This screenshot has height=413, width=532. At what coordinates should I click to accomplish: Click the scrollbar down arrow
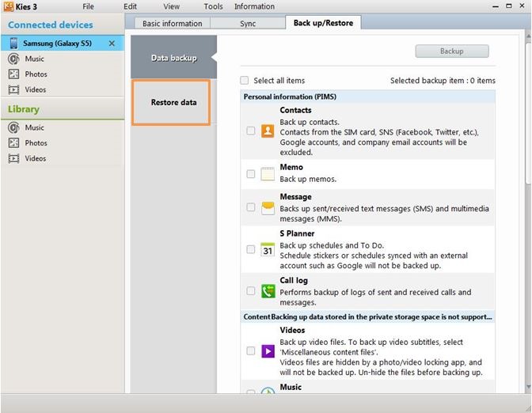(x=528, y=387)
